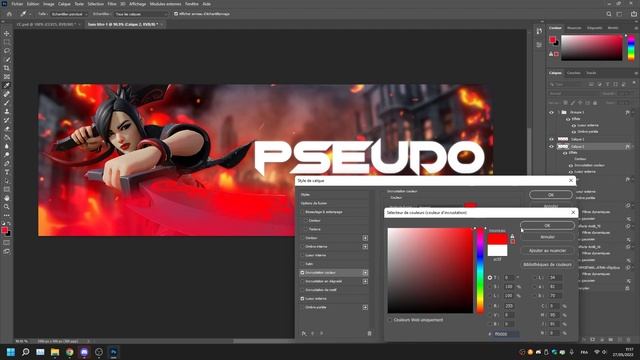Click the Photoshop search magnifier icon
Viewport: 640px width, 360px height.
coord(609,14)
